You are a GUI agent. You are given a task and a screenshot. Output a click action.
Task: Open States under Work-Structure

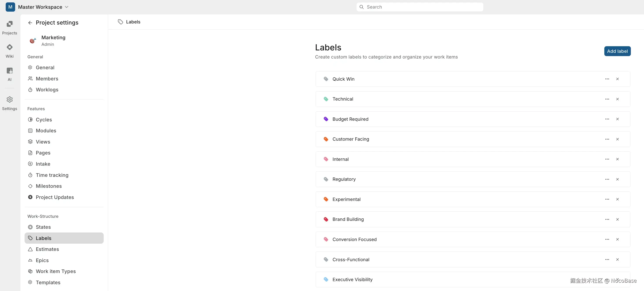pyautogui.click(x=43, y=227)
